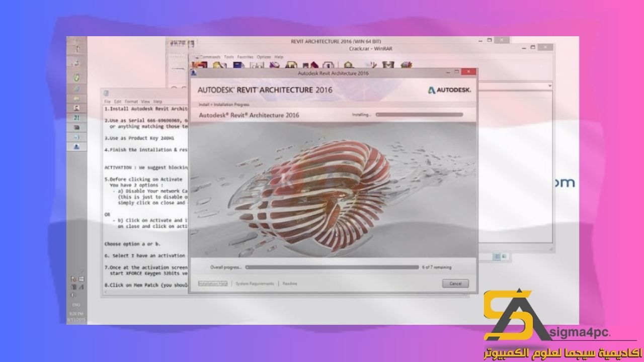Click the Installing progress bar beside Revit Architecture 2016
Viewport: 644px width, 362px height.
pos(419,115)
